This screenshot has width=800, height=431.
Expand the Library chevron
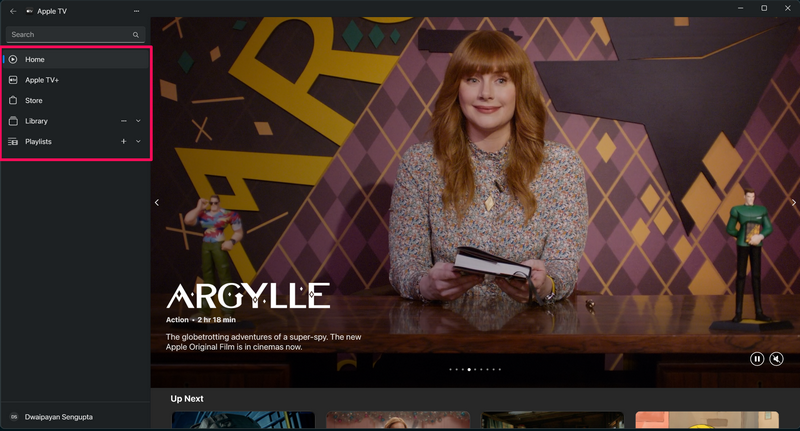(x=138, y=121)
